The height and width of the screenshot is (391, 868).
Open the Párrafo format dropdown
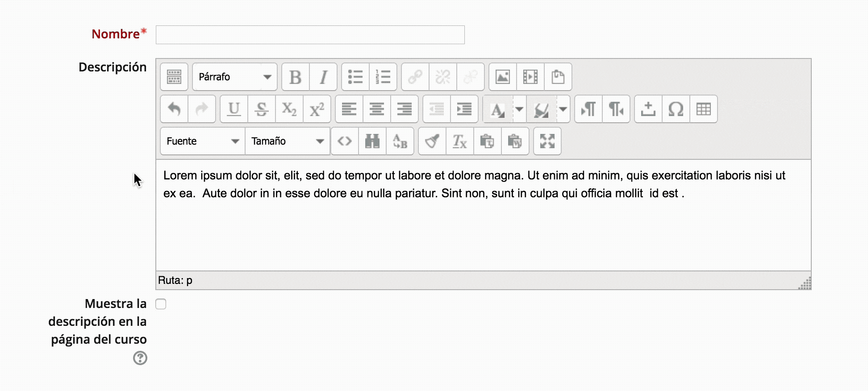pyautogui.click(x=235, y=77)
